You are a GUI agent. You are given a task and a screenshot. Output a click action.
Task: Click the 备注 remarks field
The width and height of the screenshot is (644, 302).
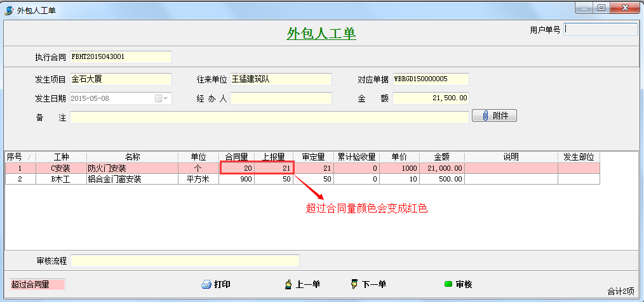(269, 117)
